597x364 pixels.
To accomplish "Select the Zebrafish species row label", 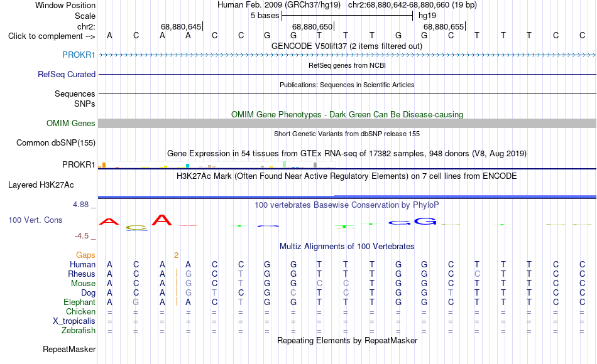I will point(79,330).
